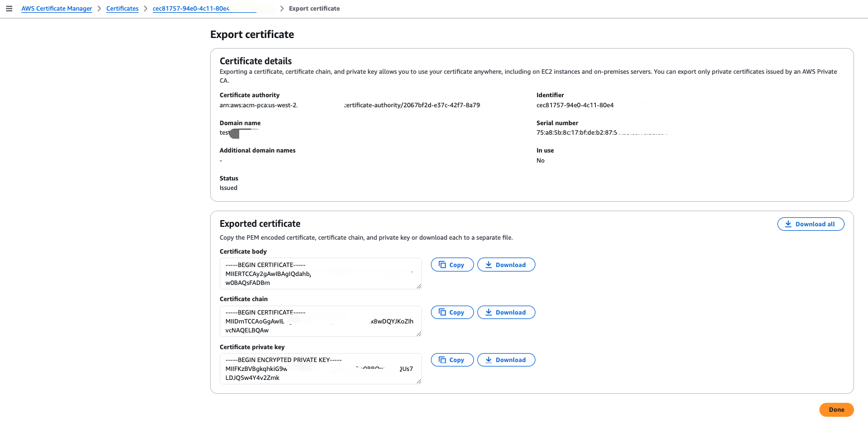Click the download icon inside Download all
This screenshot has width=868, height=438.
click(788, 223)
